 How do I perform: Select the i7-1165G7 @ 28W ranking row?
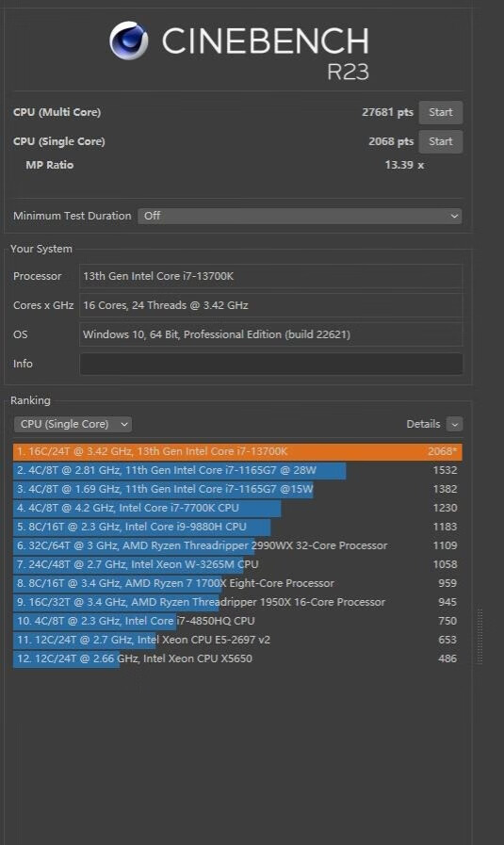(237, 470)
